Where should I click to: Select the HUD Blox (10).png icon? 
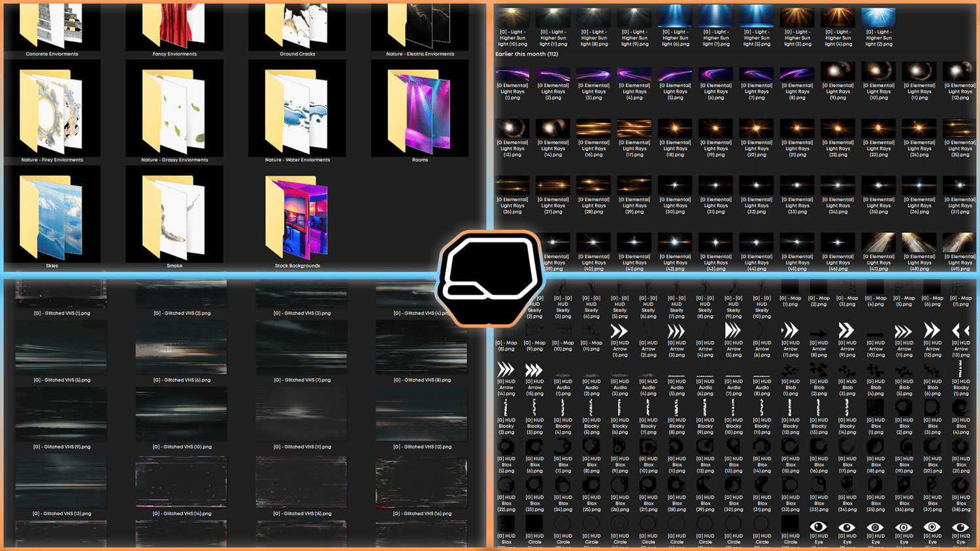point(648,446)
